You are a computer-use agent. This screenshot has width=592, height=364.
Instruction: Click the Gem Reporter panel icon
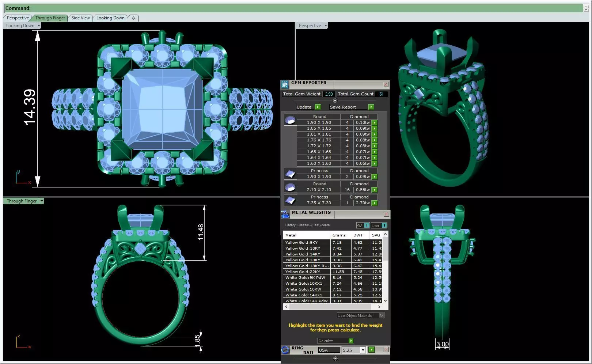(285, 85)
